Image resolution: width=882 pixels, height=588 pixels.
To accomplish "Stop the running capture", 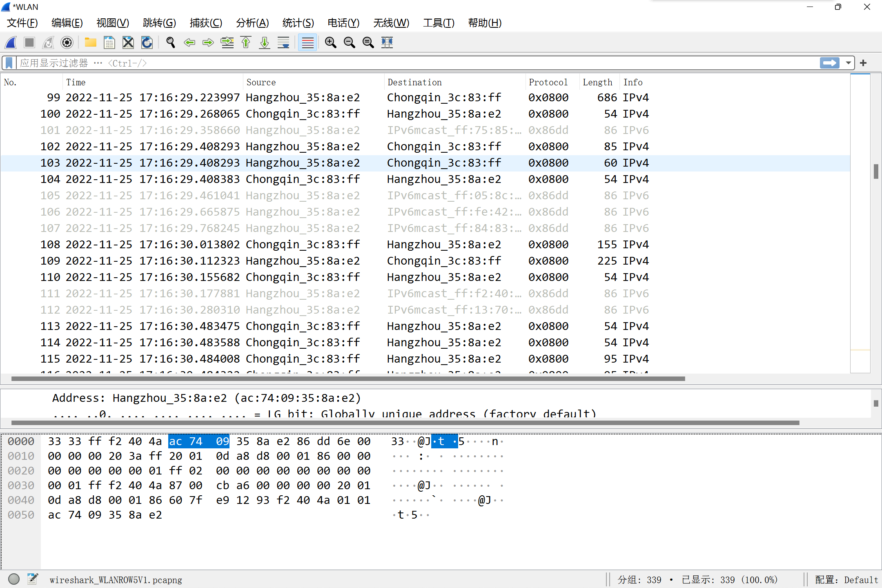I will pyautogui.click(x=29, y=42).
